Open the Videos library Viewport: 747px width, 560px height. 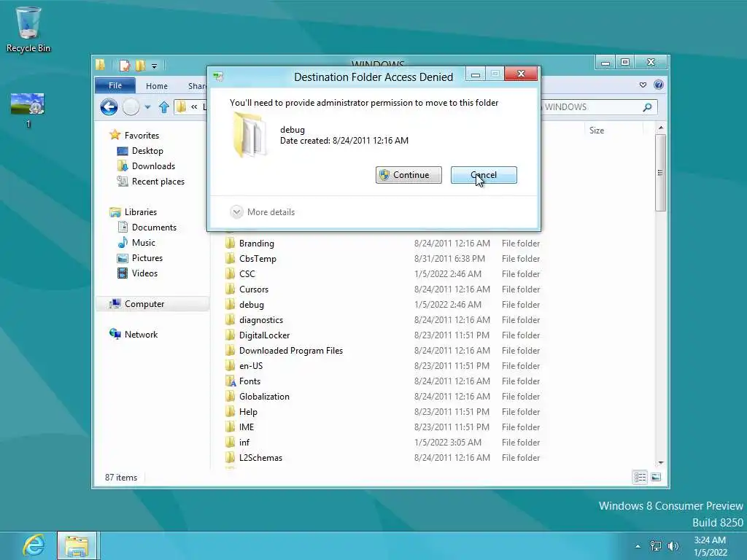[x=144, y=273]
